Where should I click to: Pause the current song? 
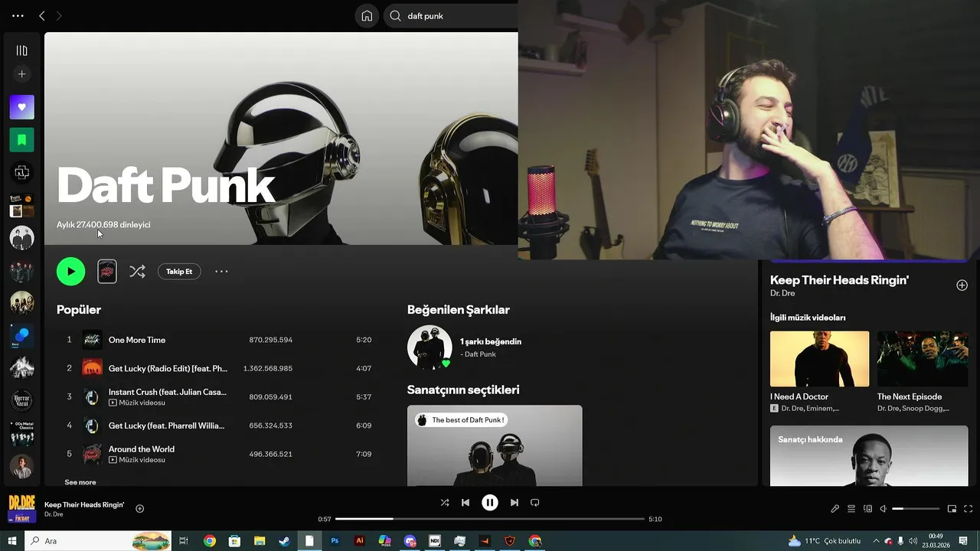point(490,503)
